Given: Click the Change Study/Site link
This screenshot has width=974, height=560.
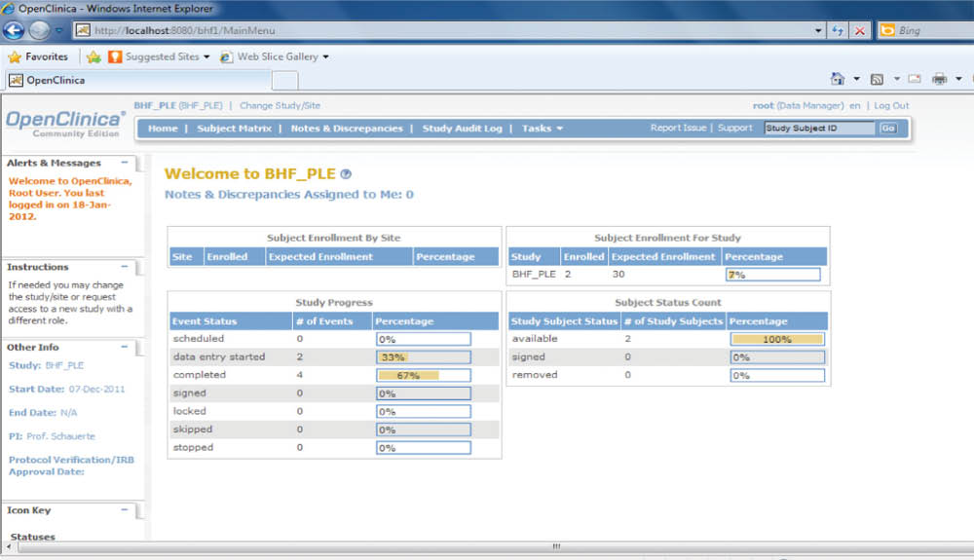Looking at the screenshot, I should (280, 105).
